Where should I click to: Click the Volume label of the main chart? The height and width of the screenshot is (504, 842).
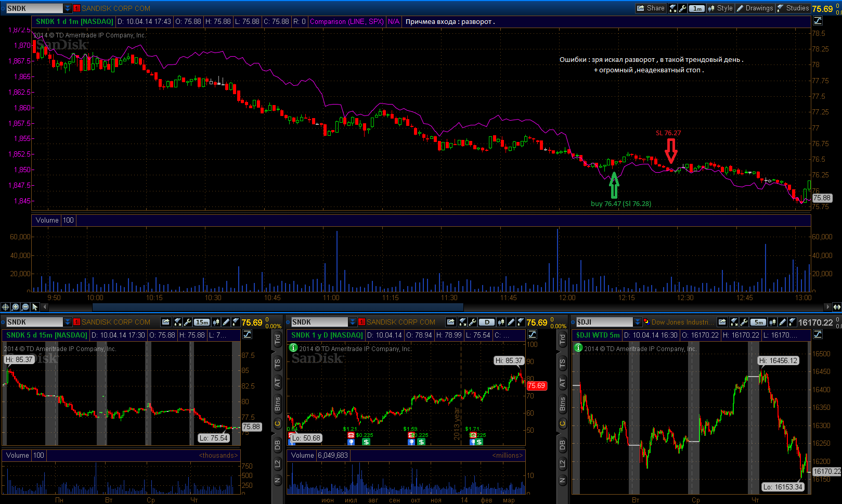pyautogui.click(x=47, y=220)
